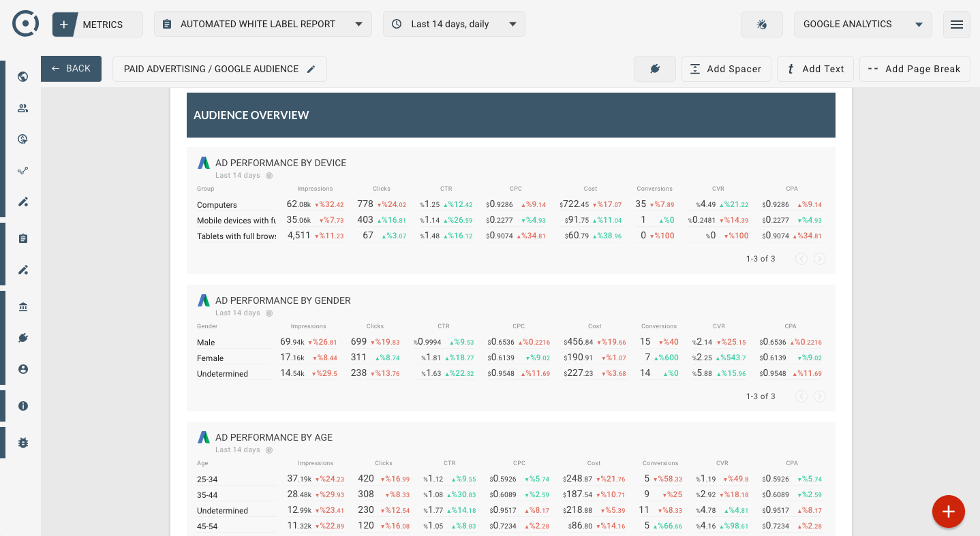Click Google Ads icon on Device widget

(203, 163)
